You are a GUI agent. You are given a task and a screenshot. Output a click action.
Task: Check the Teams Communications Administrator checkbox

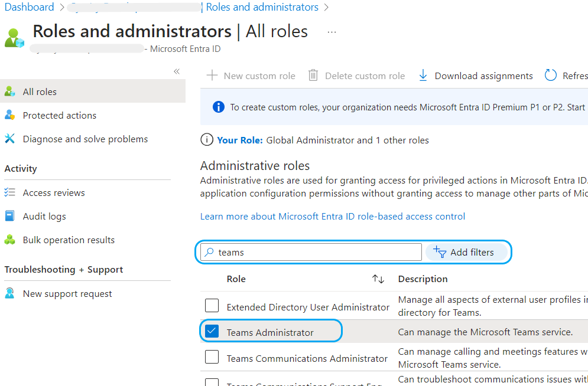click(x=212, y=357)
